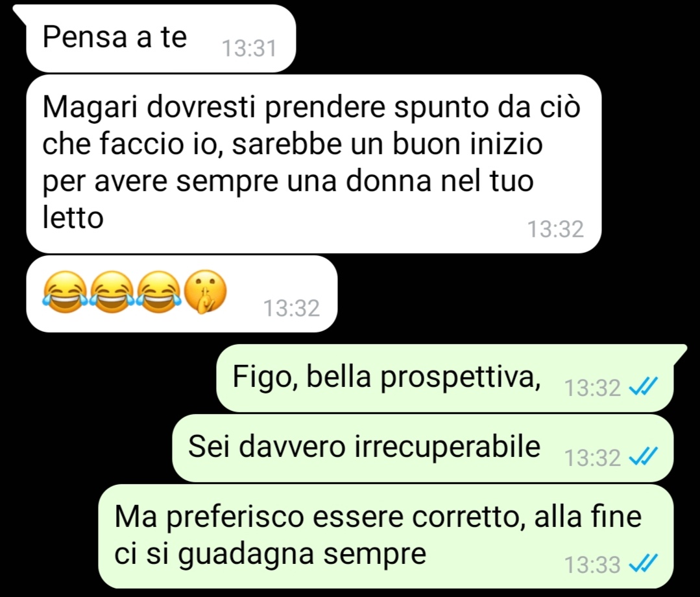Tap the 'Ma preferisco essere corretto' message
The height and width of the screenshot is (597, 700).
386,536
